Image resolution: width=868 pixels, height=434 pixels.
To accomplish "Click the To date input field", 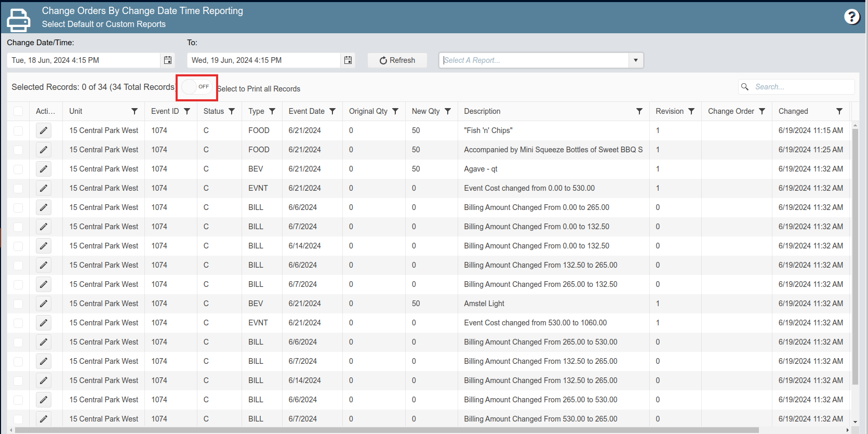I will pos(264,60).
